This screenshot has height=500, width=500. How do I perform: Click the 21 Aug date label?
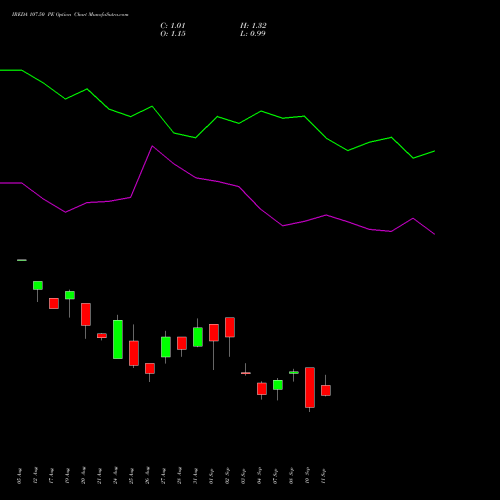[99, 476]
